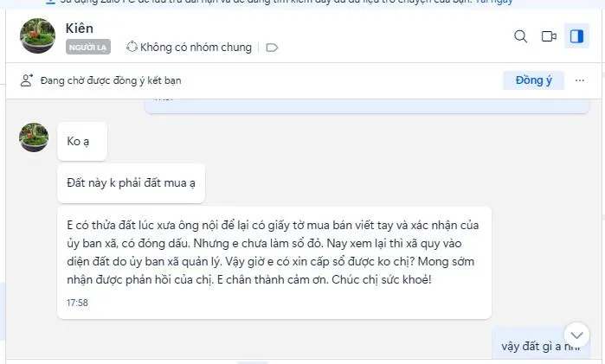Click the tag label icon beside group info
This screenshot has height=364, width=605.
tap(272, 48)
